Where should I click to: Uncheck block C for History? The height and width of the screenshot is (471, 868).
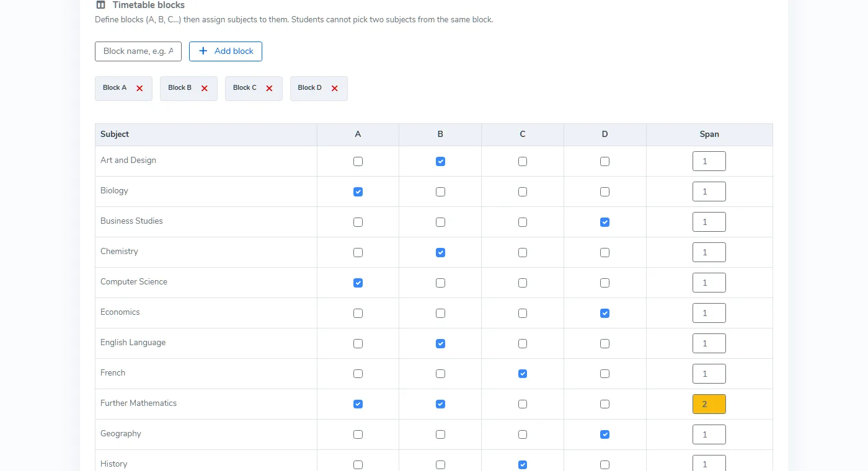523,465
